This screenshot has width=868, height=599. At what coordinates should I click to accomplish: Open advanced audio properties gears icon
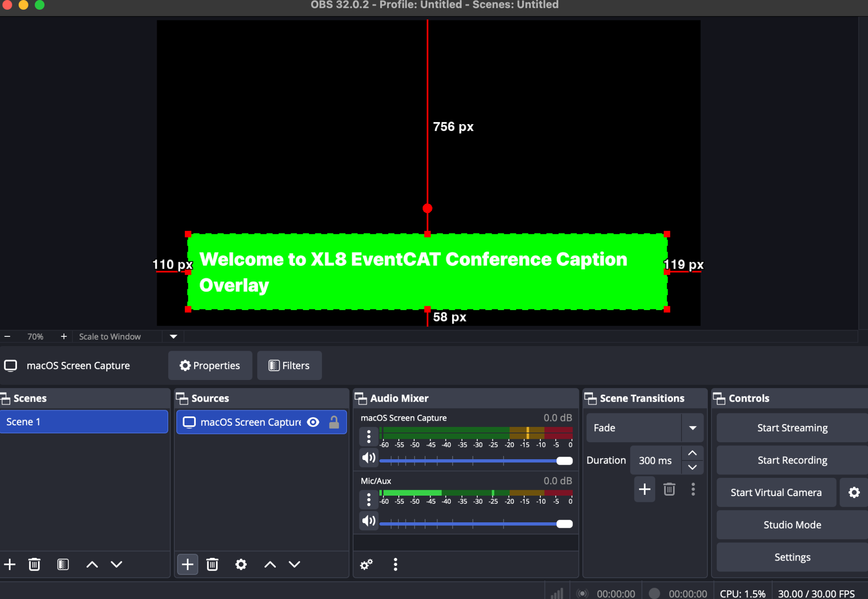367,564
